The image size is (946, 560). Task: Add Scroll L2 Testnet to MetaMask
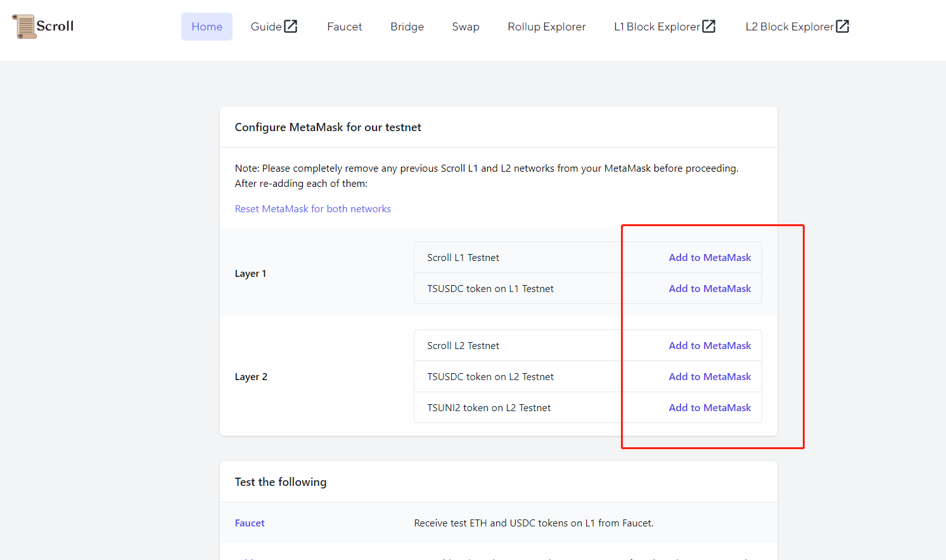[x=710, y=346]
